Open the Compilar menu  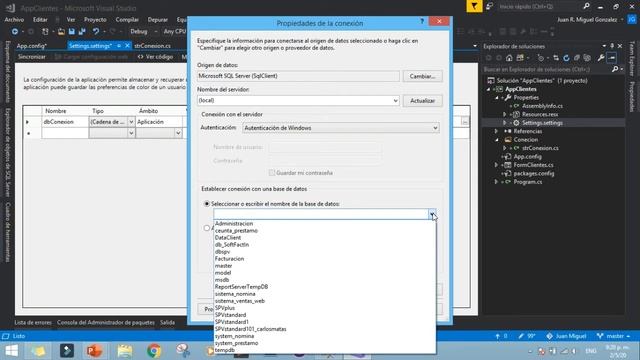pos(127,20)
